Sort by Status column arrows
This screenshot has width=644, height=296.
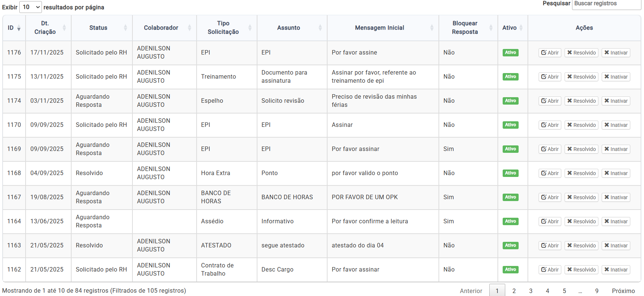(125, 28)
